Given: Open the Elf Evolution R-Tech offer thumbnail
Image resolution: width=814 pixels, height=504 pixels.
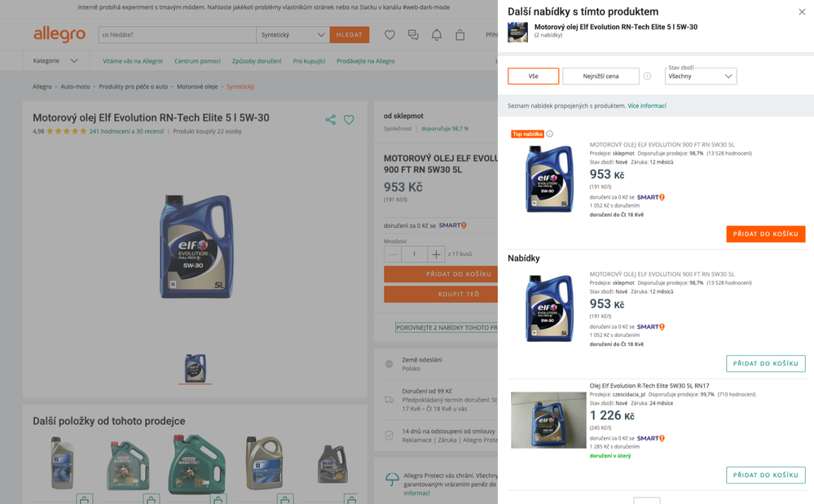Looking at the screenshot, I should pos(548,420).
